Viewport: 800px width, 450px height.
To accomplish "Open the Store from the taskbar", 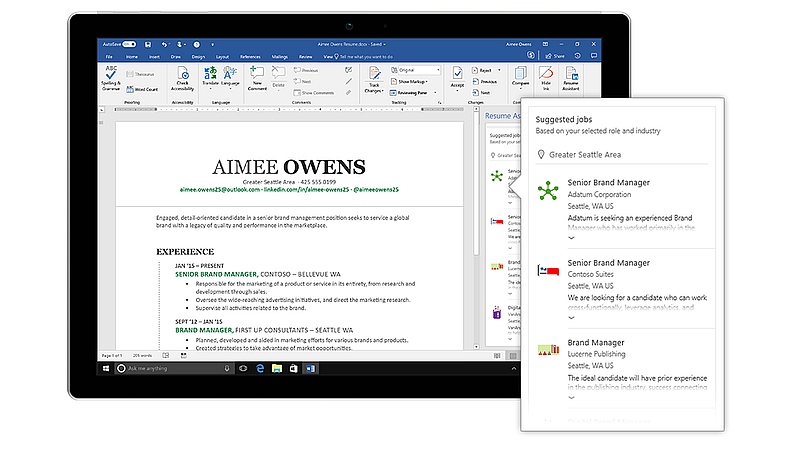I will click(x=293, y=368).
